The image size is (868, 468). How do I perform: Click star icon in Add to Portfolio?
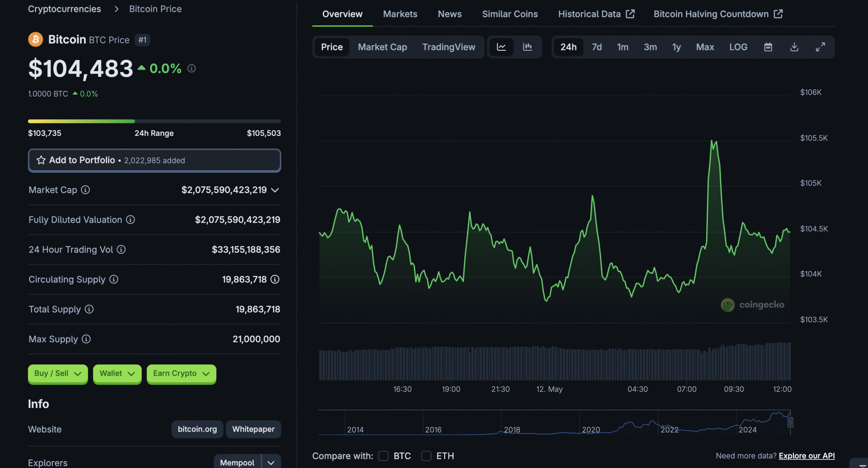[x=41, y=160]
